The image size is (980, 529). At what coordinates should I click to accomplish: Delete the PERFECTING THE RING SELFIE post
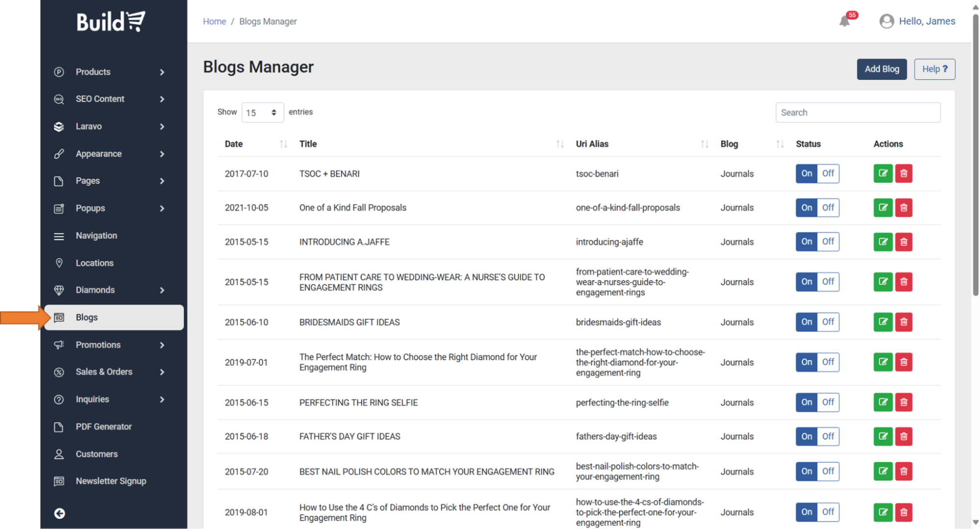[x=904, y=403]
